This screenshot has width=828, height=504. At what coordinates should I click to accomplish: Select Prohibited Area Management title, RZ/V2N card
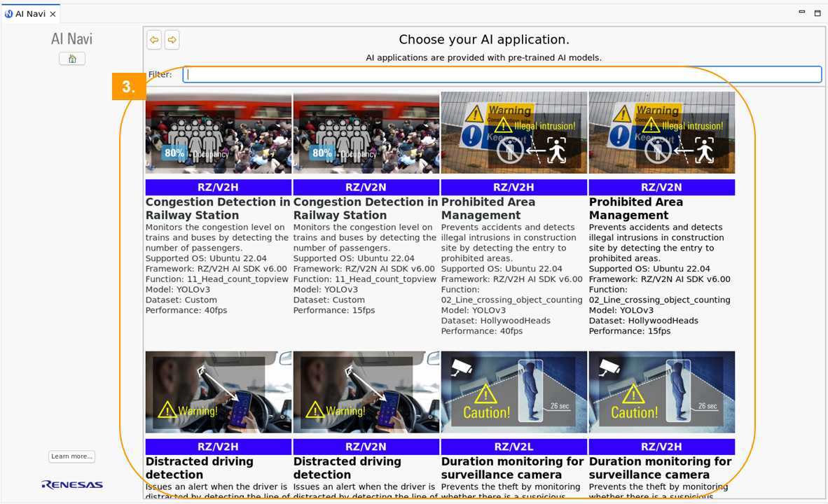(x=636, y=209)
